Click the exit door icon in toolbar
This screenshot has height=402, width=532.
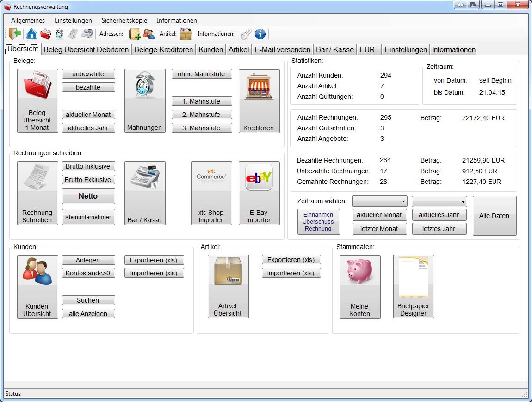(15, 34)
